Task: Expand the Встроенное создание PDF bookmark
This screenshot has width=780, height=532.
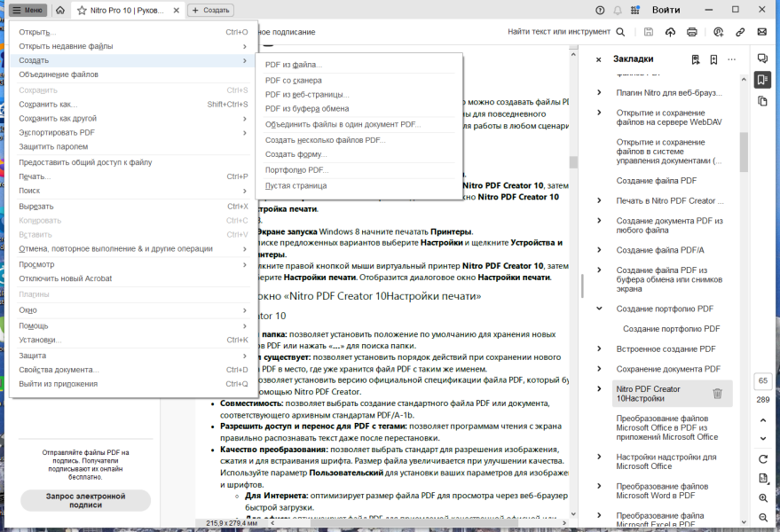Action: [x=600, y=349]
